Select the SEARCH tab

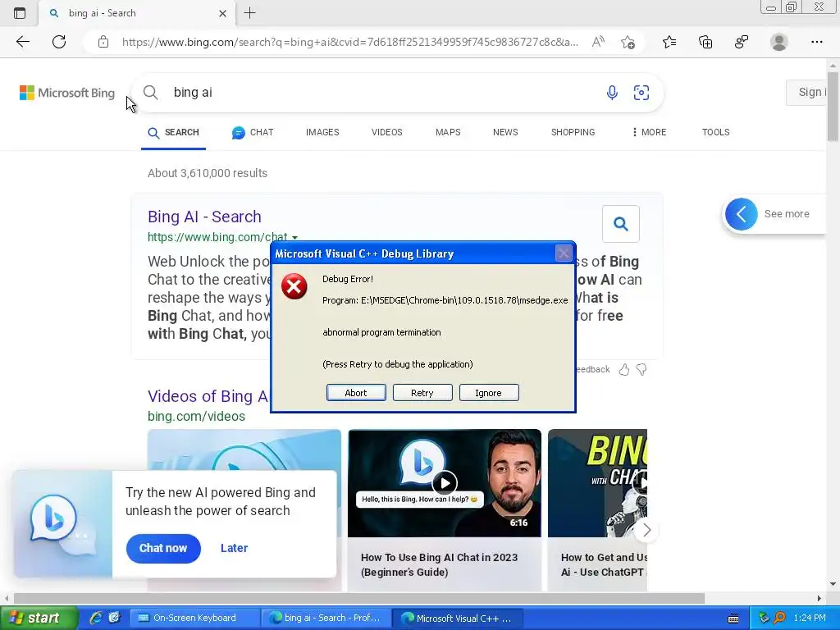[x=174, y=132]
